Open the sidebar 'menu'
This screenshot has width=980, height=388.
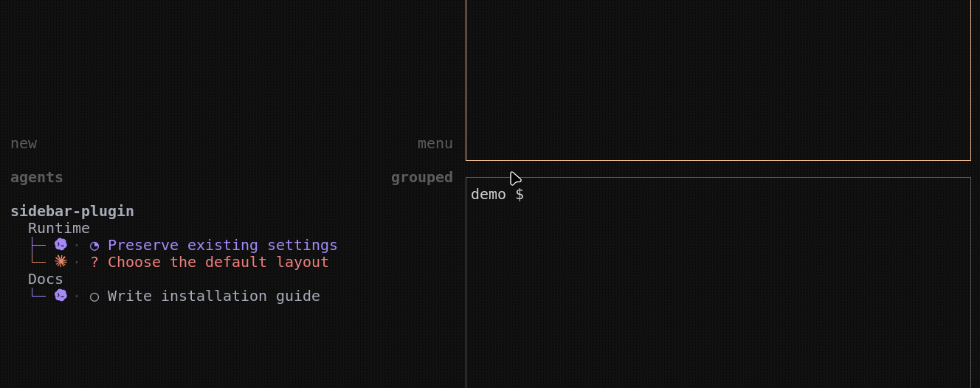coord(435,143)
